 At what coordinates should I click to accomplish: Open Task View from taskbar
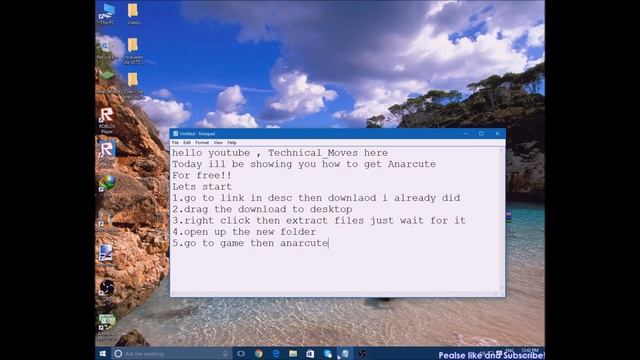click(x=241, y=353)
